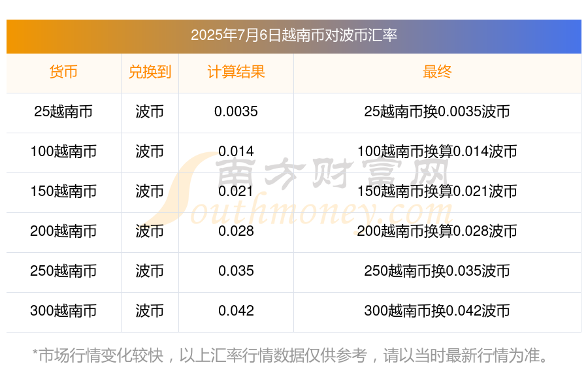The width and height of the screenshot is (588, 392).
Task: Click the 150越南币 cell
Action: click(63, 191)
